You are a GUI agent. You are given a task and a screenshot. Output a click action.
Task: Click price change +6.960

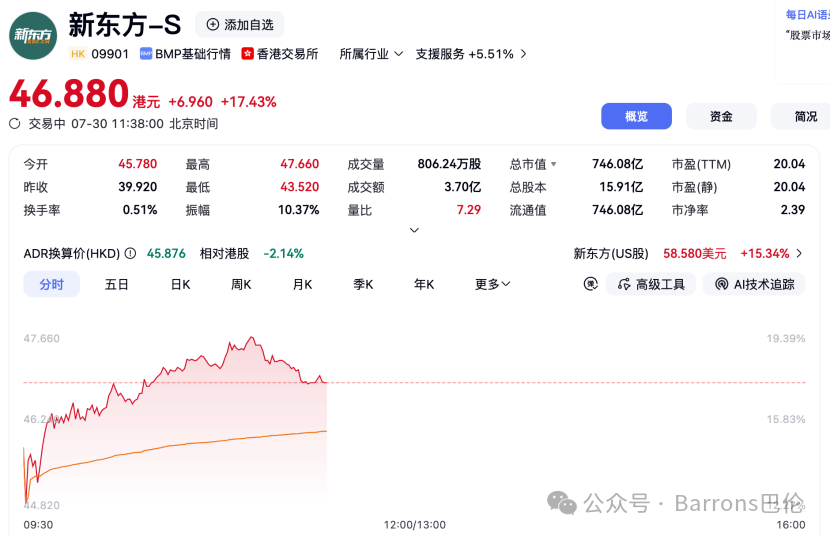[190, 102]
